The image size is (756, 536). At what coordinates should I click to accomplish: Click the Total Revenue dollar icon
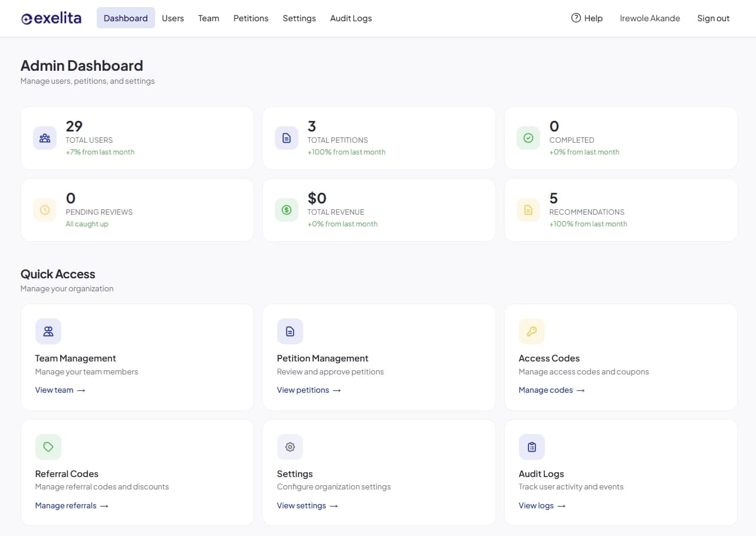(x=287, y=209)
